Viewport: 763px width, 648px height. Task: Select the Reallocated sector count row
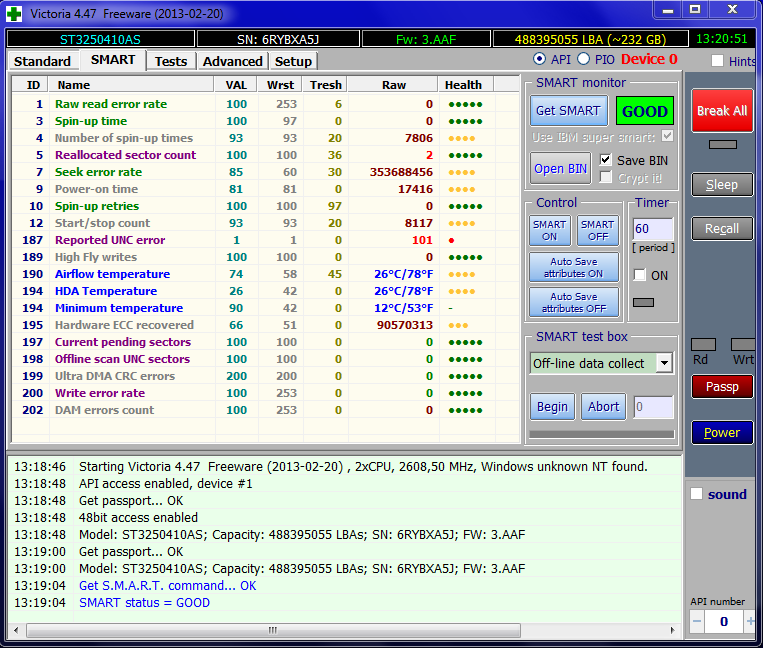point(125,155)
